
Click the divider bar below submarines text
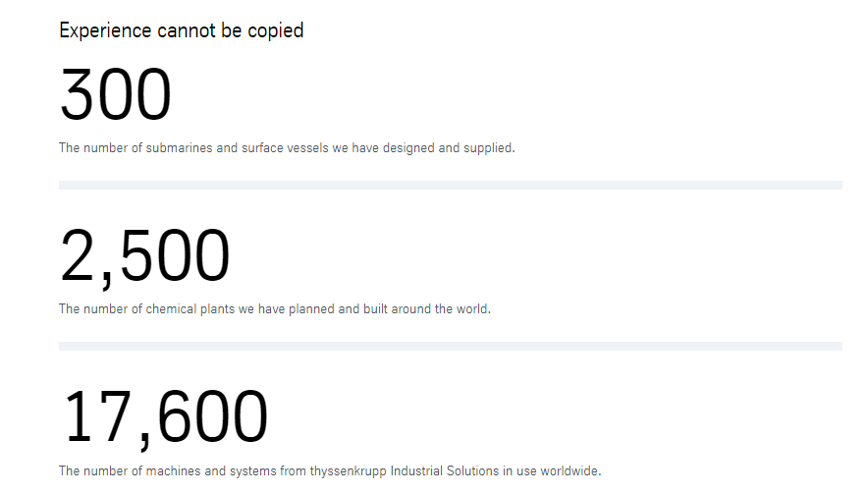[451, 185]
